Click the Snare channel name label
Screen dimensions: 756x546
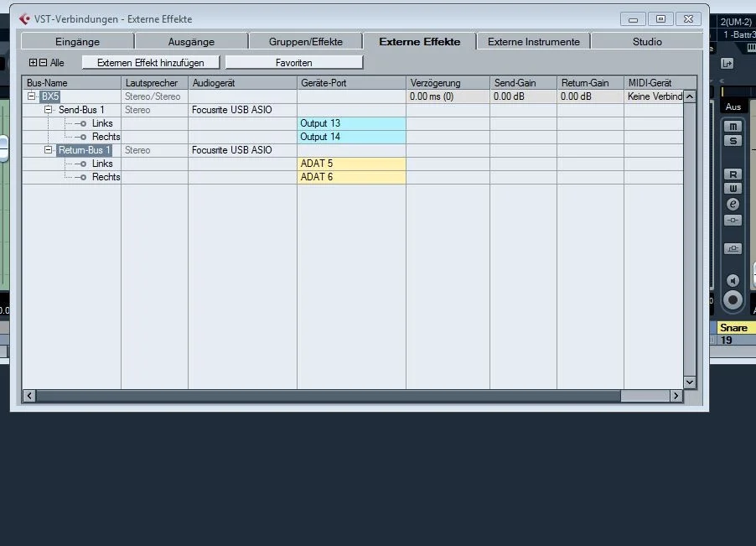[x=734, y=328]
